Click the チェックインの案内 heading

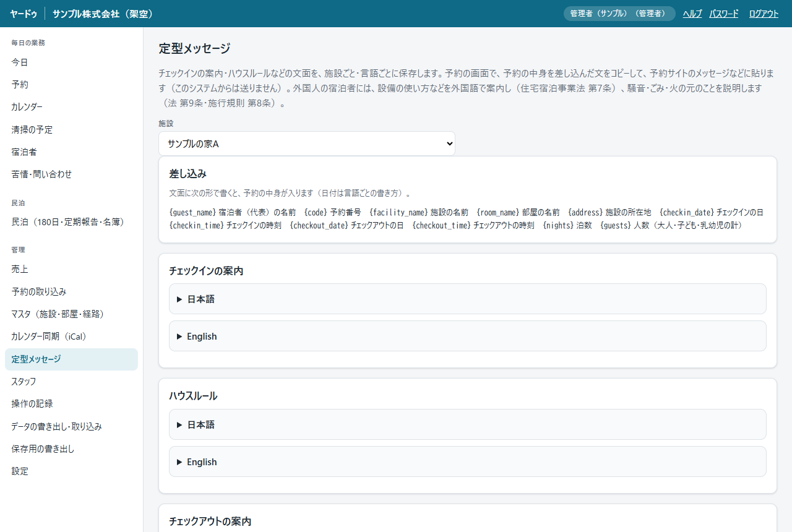206,271
